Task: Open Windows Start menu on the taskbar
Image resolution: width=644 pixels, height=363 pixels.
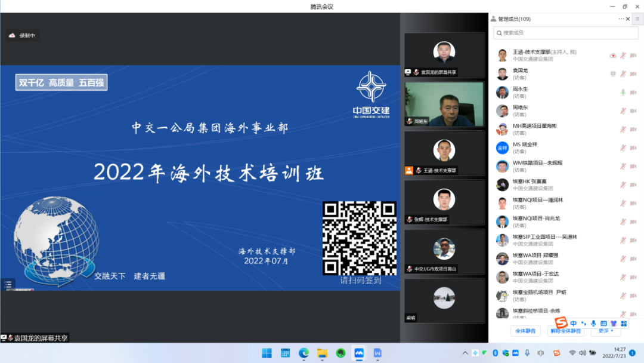Action: (267, 353)
